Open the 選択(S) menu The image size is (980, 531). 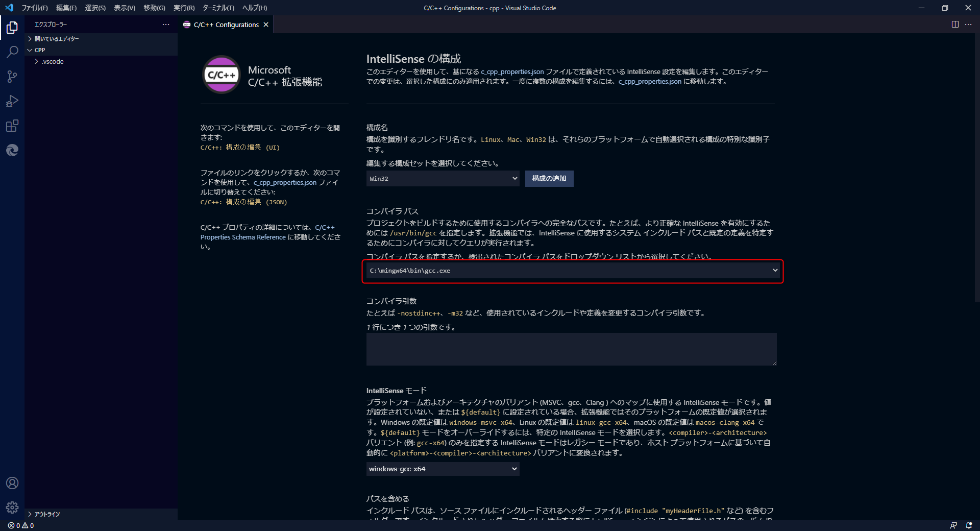[x=95, y=8]
